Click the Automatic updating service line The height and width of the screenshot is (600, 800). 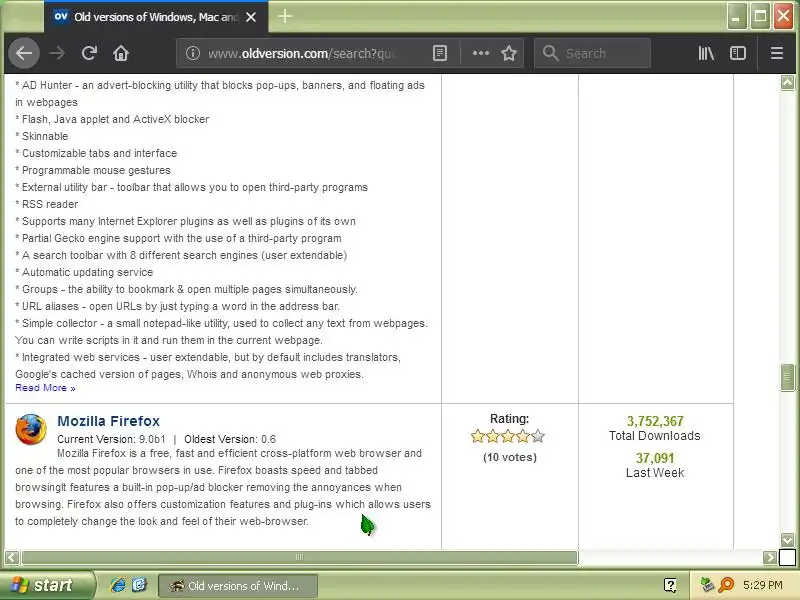coord(84,272)
